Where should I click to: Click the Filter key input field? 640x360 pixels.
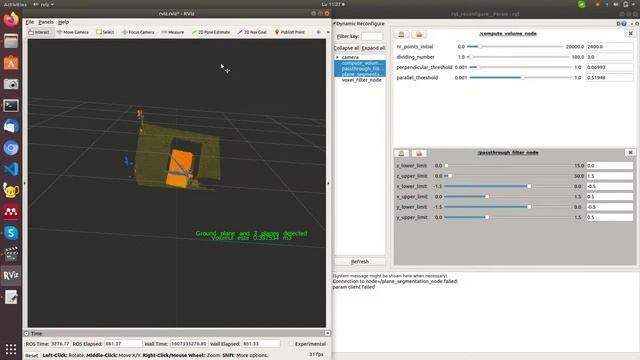372,36
